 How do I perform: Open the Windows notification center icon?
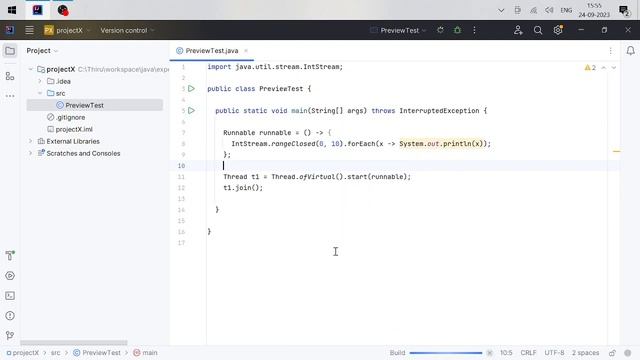[x=624, y=10]
